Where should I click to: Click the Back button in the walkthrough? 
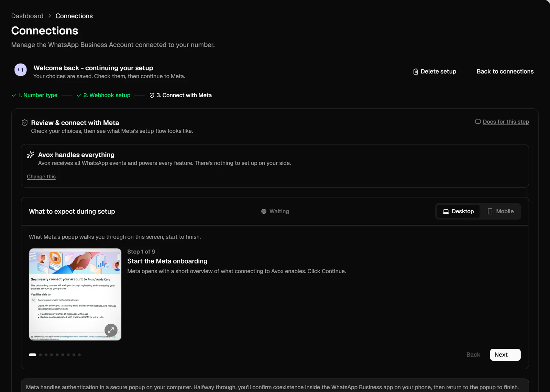[x=473, y=355]
